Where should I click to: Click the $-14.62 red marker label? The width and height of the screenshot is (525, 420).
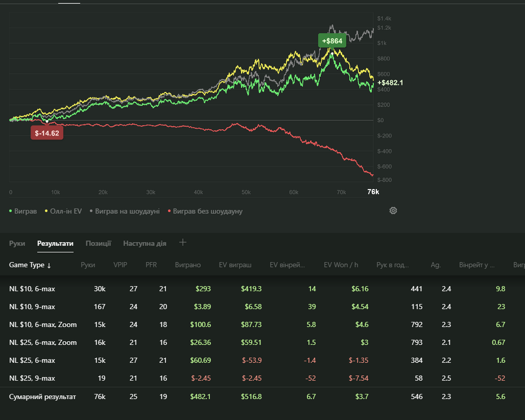pos(47,133)
